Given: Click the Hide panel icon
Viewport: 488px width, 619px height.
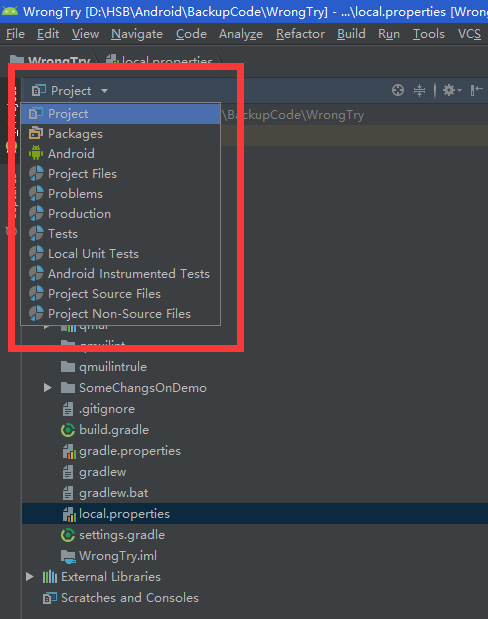Looking at the screenshot, I should click(477, 90).
